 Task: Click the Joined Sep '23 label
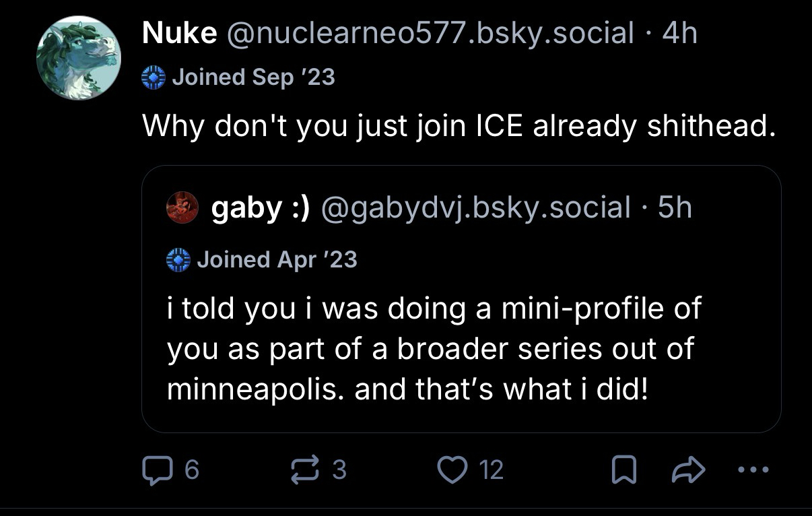coord(253,77)
